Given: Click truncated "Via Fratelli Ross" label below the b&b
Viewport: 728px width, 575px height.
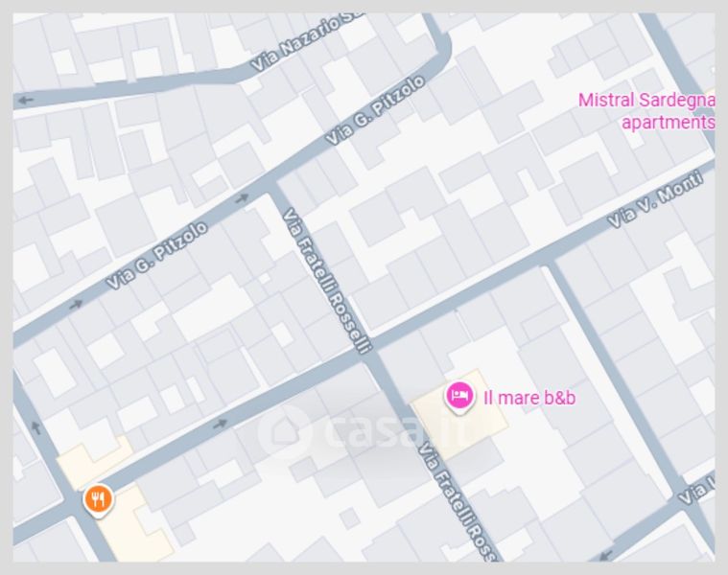Looking at the screenshot, I should tap(458, 502).
